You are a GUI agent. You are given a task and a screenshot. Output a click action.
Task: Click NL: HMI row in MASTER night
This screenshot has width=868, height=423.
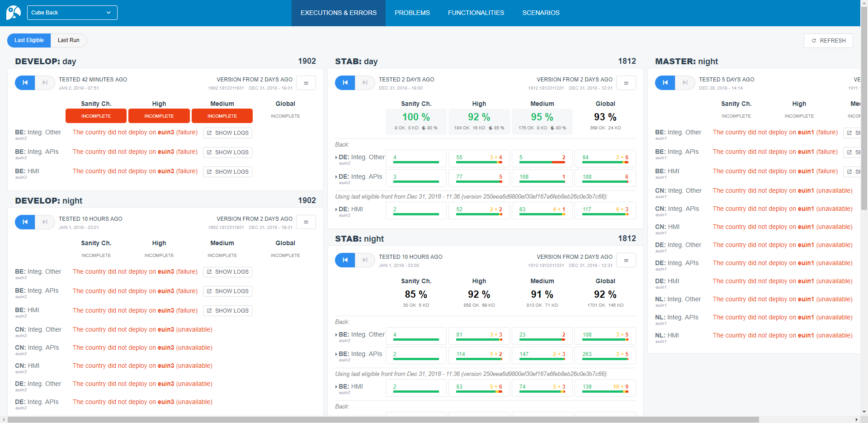click(x=754, y=337)
